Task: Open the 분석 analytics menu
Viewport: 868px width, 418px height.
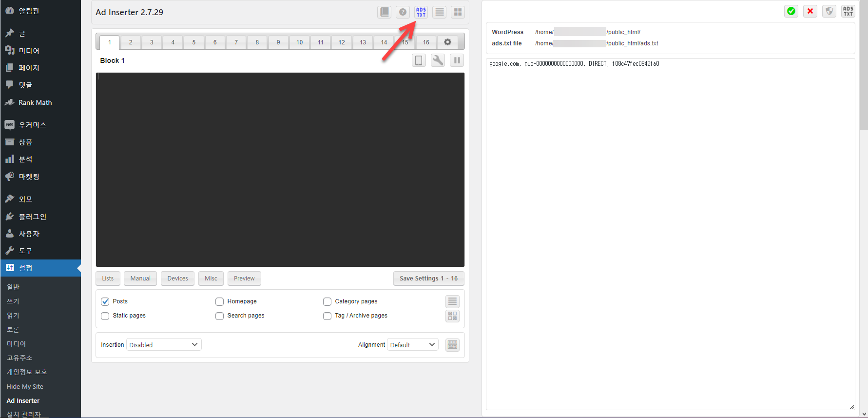Action: 40,159
